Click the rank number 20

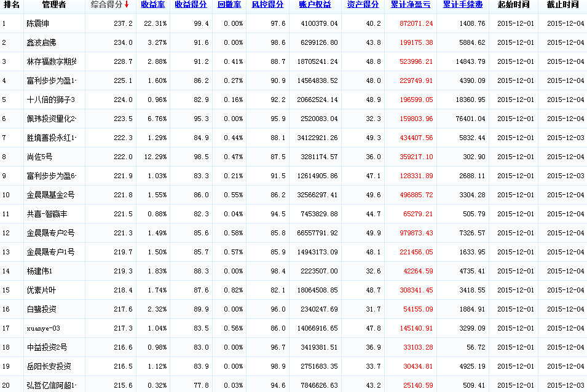click(6, 386)
